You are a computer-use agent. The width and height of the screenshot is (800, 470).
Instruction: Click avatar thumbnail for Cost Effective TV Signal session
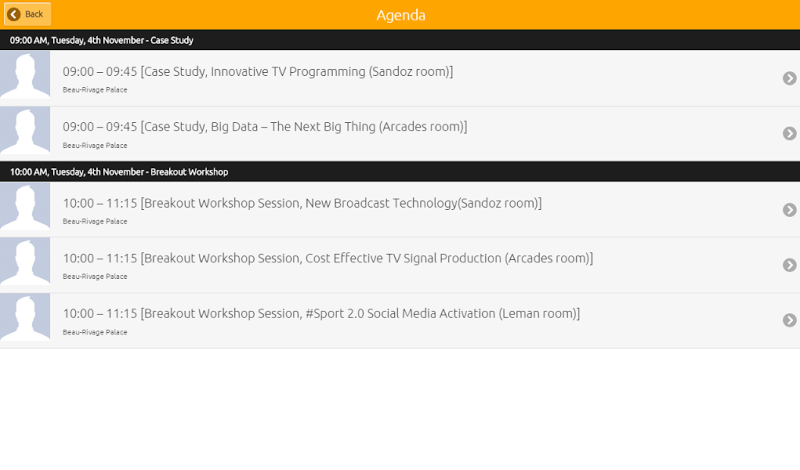pyautogui.click(x=25, y=264)
